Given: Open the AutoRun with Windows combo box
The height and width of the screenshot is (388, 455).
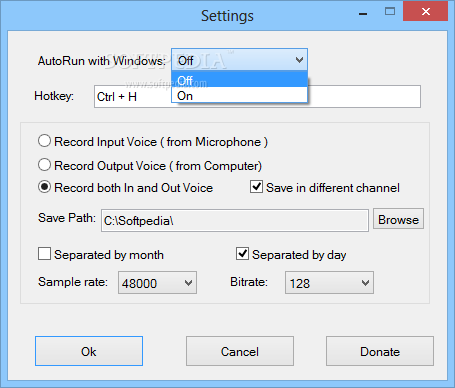Looking at the screenshot, I should click(x=239, y=60).
